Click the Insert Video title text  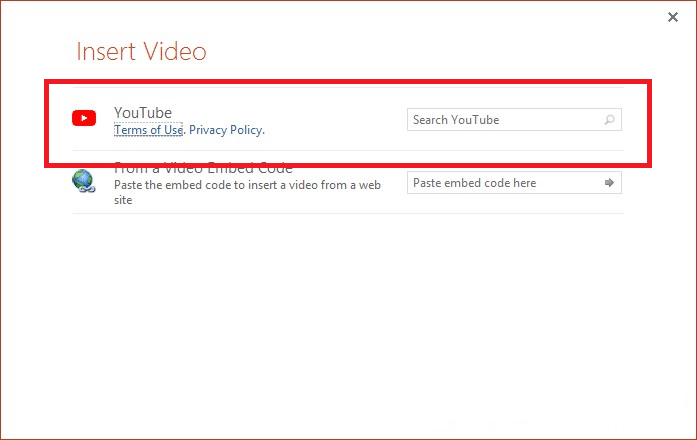tap(141, 51)
